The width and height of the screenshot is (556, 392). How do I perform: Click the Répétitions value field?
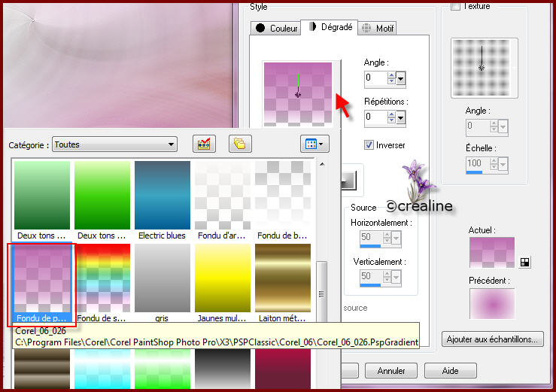click(376, 117)
